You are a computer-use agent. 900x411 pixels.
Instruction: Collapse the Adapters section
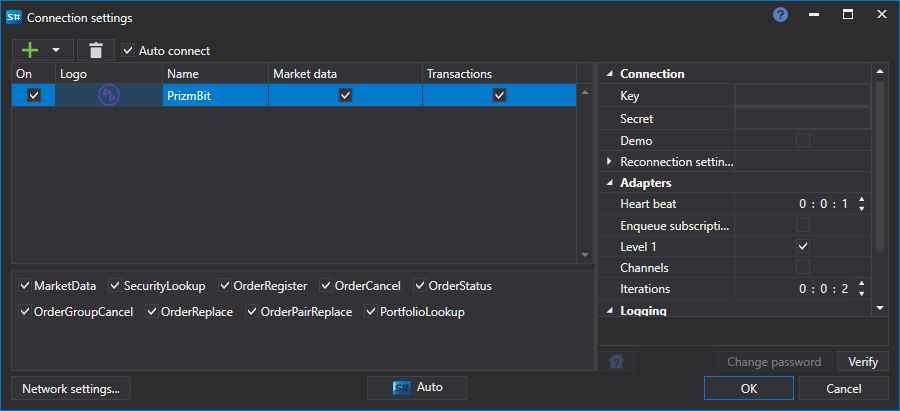609,183
